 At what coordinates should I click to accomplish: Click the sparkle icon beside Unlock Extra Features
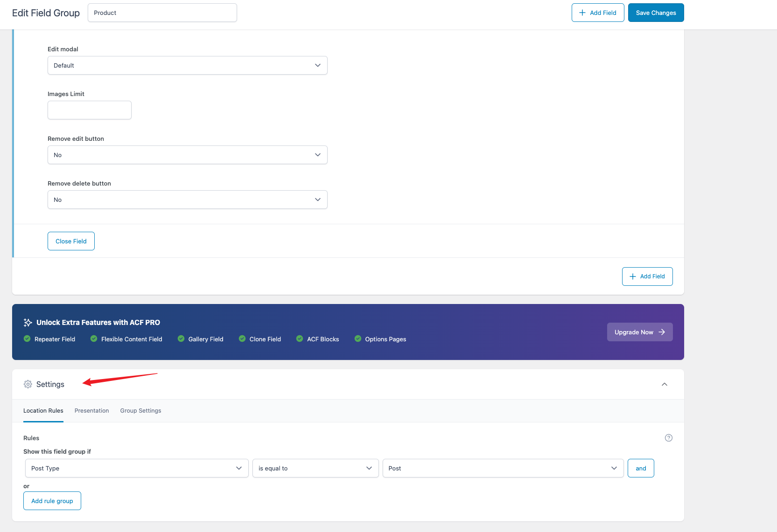[x=28, y=323]
